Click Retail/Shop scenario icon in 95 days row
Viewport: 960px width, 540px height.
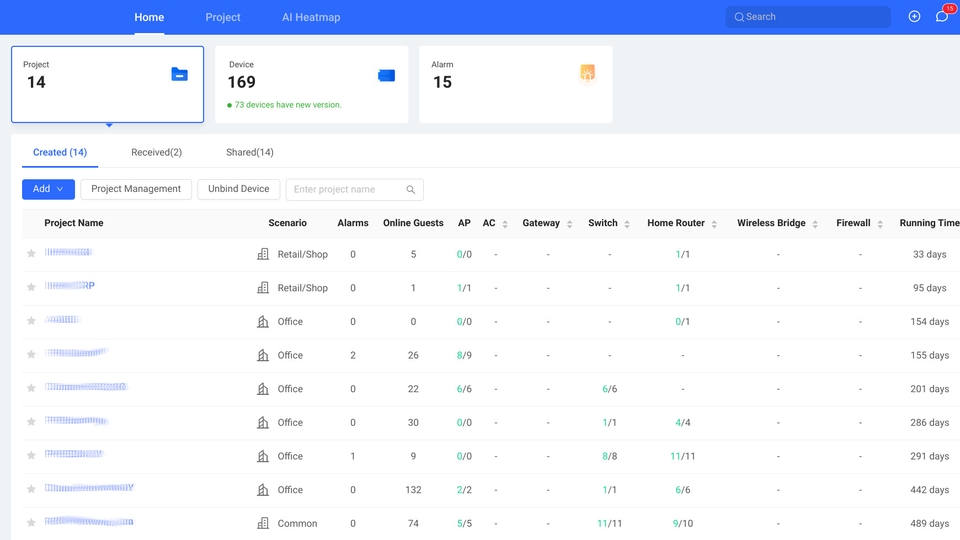263,288
